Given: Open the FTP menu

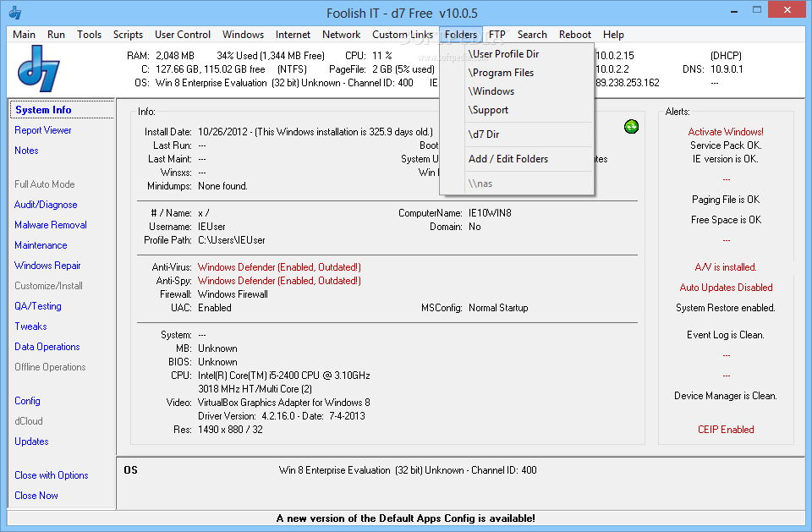Looking at the screenshot, I should tap(497, 35).
